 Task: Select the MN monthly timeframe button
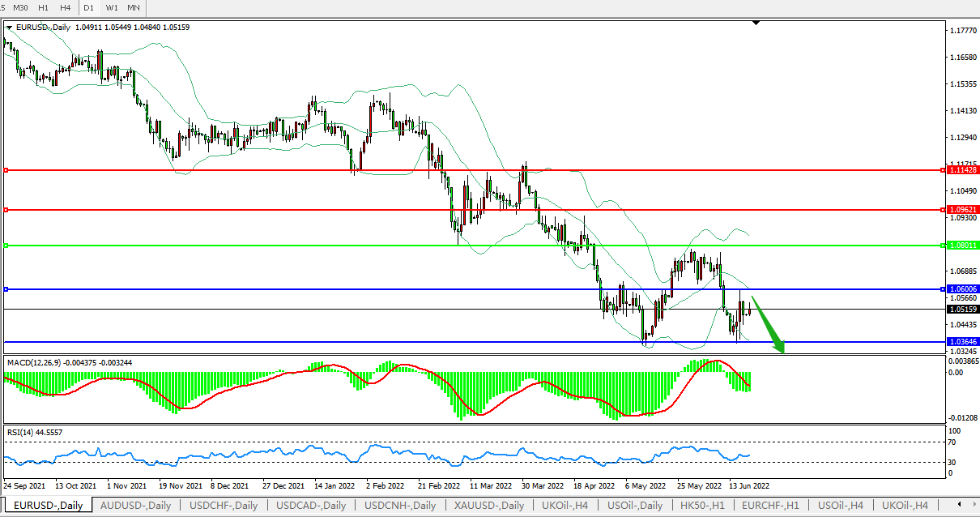pos(134,7)
